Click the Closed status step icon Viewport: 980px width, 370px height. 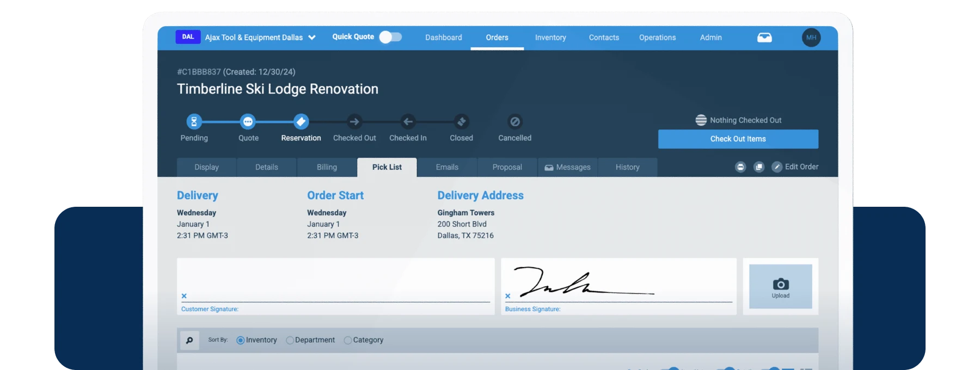462,121
